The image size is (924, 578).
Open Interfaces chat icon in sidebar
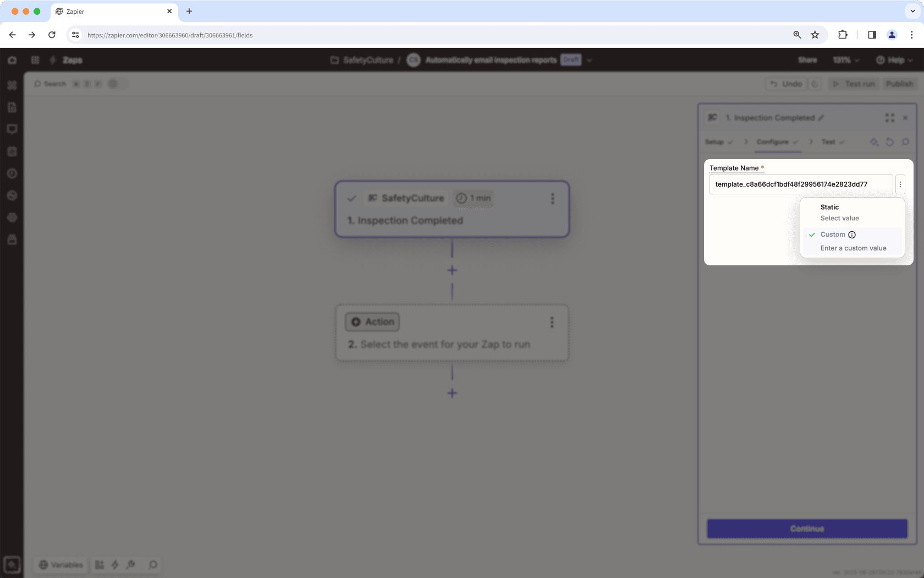point(12,129)
